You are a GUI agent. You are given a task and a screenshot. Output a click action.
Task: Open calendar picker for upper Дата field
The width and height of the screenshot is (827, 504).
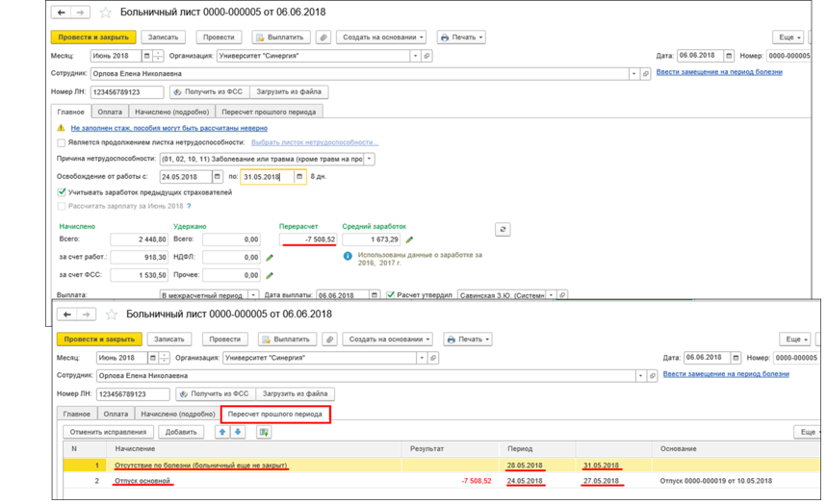pyautogui.click(x=729, y=56)
